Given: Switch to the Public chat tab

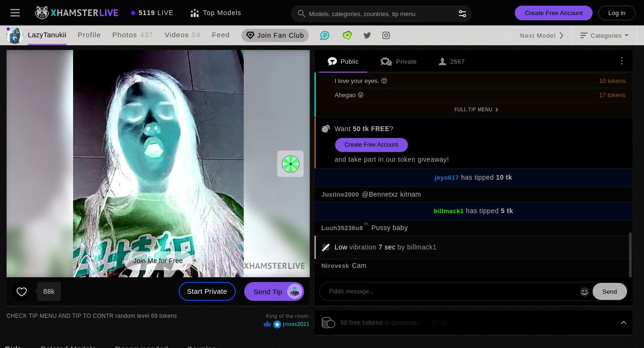Looking at the screenshot, I should (x=343, y=61).
